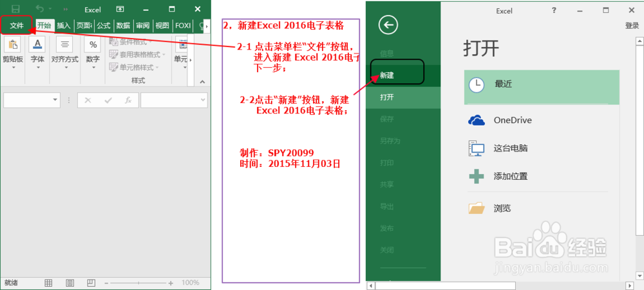Click the ribbon scroll-right arrow beside 单元格
The width and height of the screenshot is (644, 290).
coord(191,61)
